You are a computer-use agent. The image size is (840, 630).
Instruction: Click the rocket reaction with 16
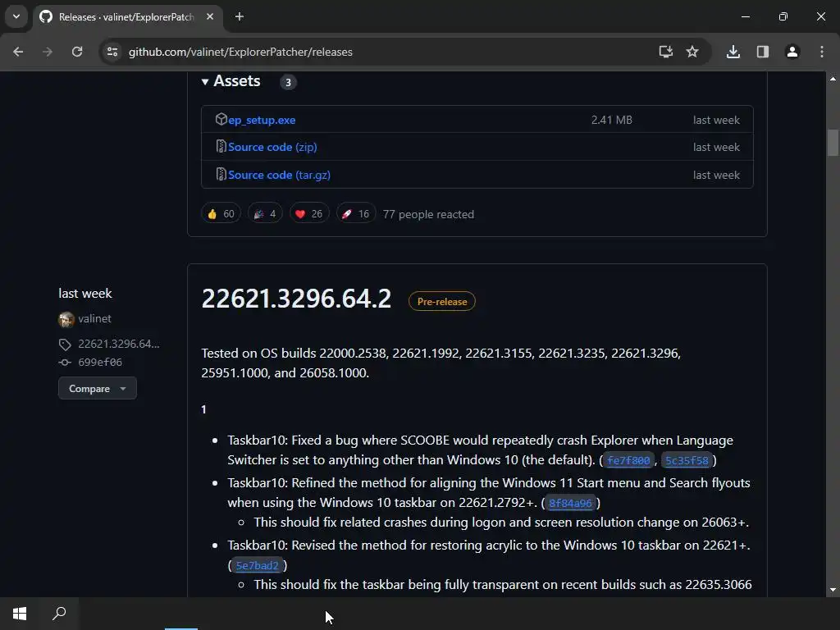[x=356, y=214]
